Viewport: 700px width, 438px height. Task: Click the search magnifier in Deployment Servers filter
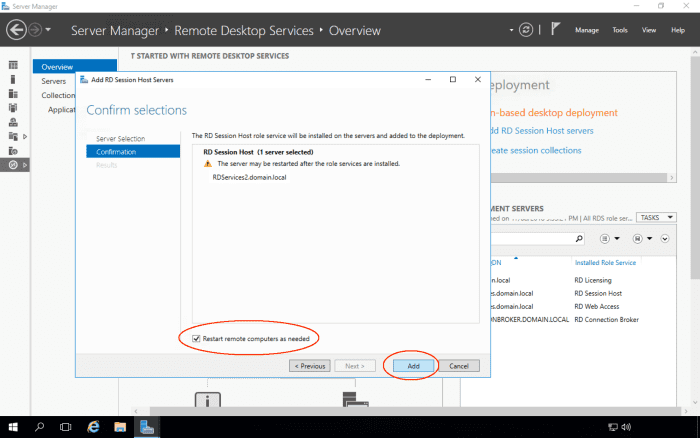tap(579, 238)
